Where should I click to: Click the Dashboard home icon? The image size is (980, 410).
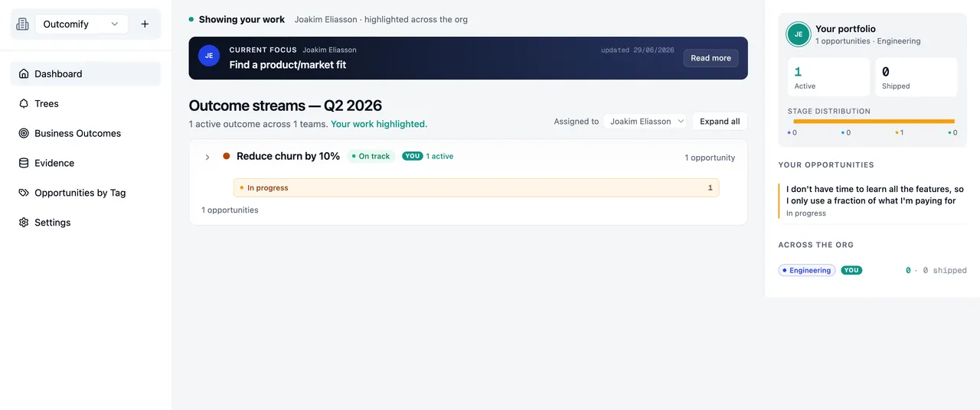[24, 74]
